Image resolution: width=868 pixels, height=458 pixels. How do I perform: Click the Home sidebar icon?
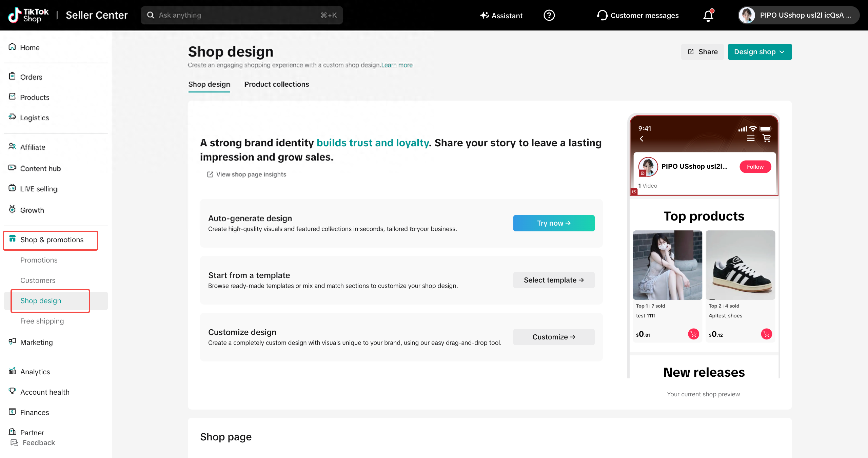click(12, 47)
